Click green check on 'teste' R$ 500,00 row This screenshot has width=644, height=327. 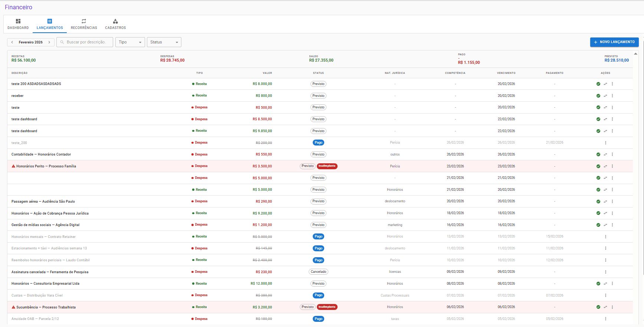598,107
